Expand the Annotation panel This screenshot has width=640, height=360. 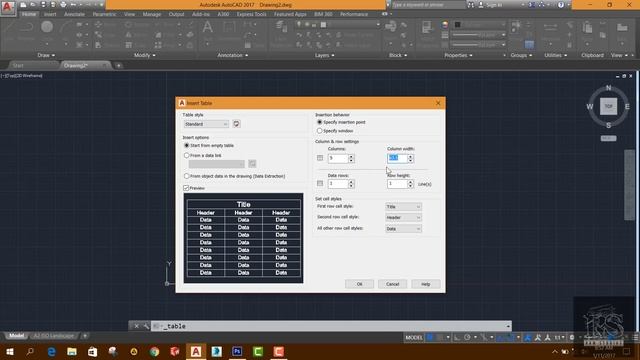(x=233, y=55)
